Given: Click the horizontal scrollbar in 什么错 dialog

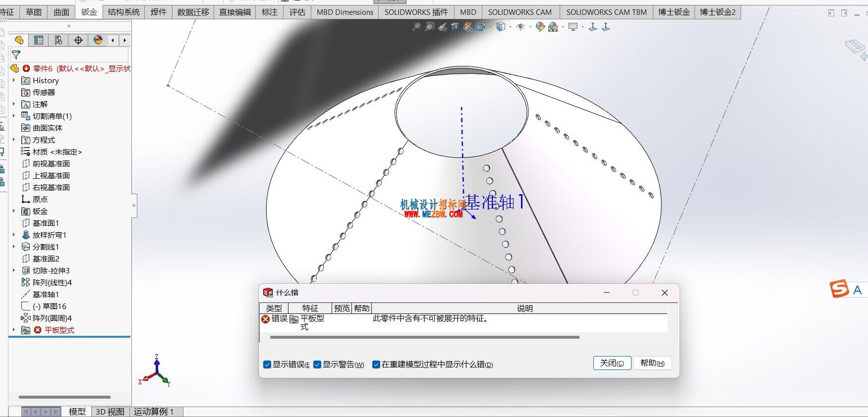Looking at the screenshot, I should [x=425, y=337].
